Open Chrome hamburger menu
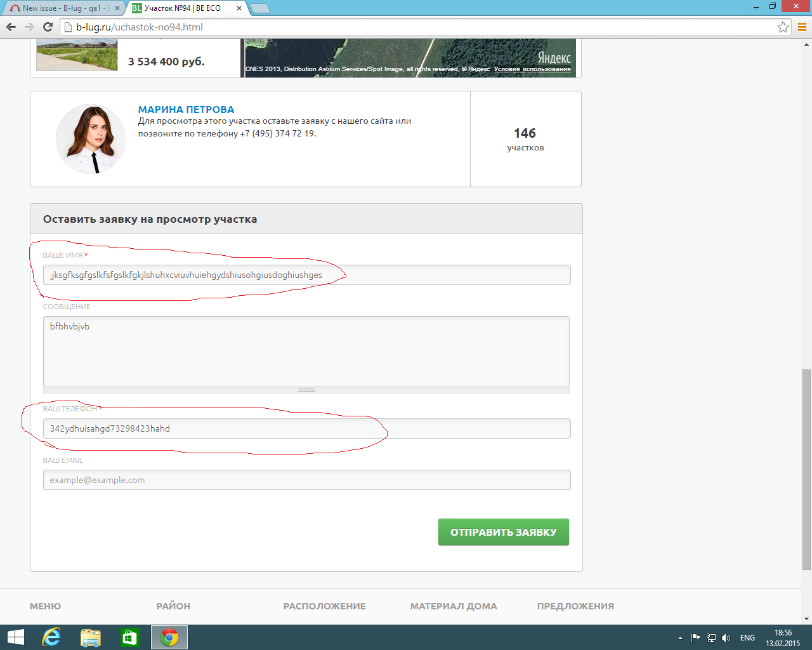The height and width of the screenshot is (650, 812). [x=802, y=27]
